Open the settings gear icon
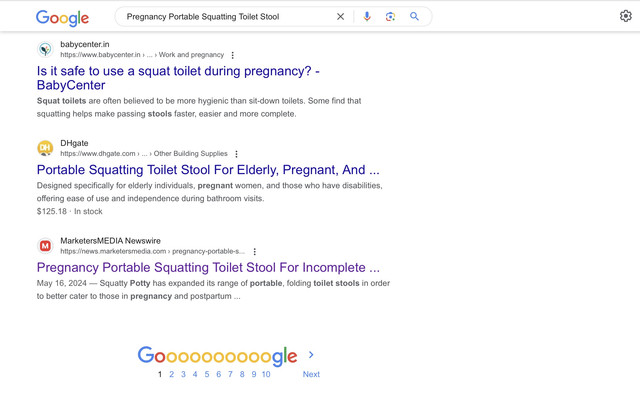Image resolution: width=640 pixels, height=405 pixels. [x=625, y=16]
